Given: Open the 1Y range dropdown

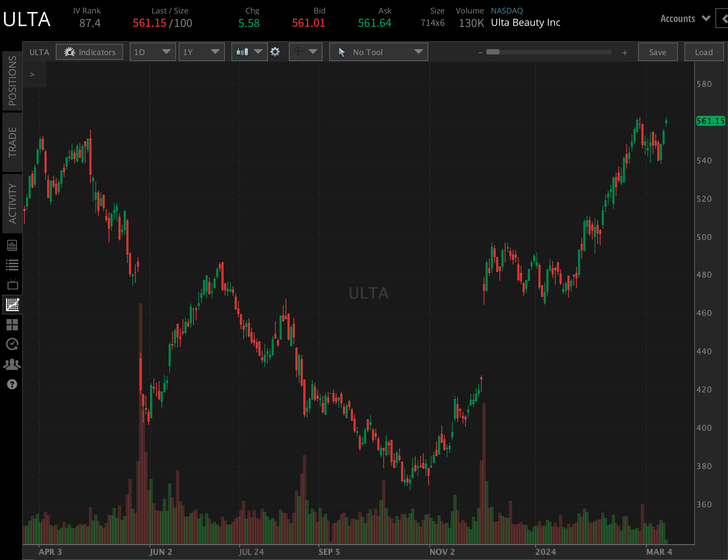Looking at the screenshot, I should (x=202, y=52).
